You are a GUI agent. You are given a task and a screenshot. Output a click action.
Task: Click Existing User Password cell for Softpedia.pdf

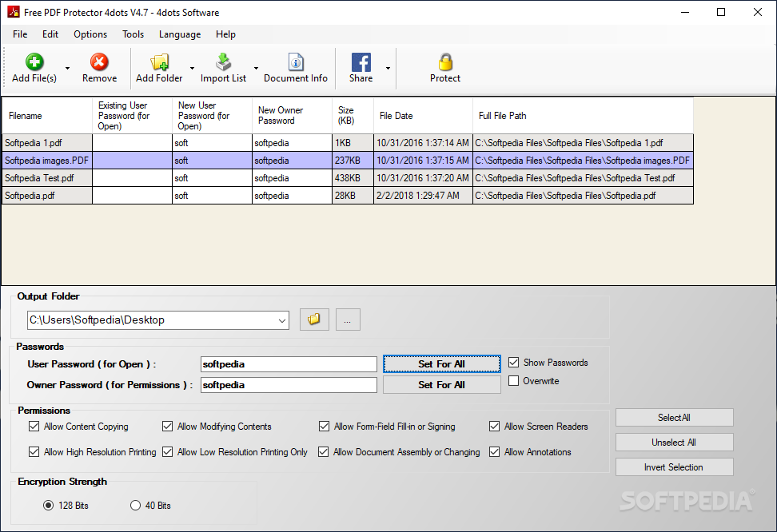tap(132, 196)
